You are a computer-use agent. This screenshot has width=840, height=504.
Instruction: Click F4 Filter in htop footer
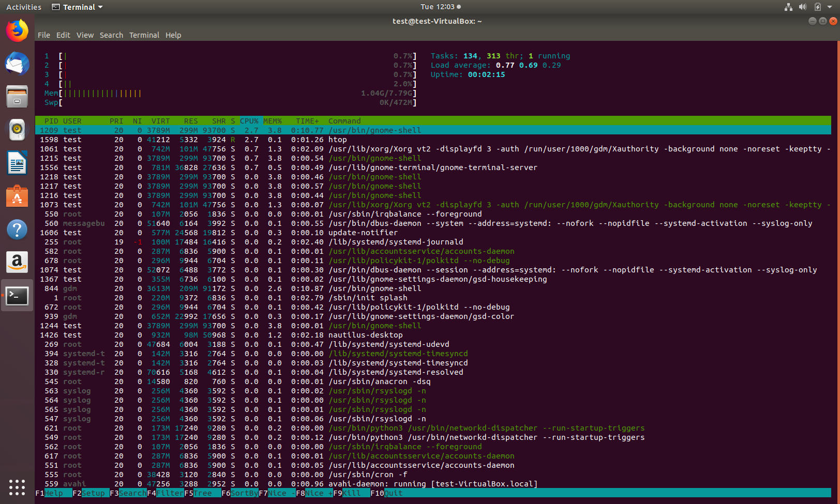[166, 493]
